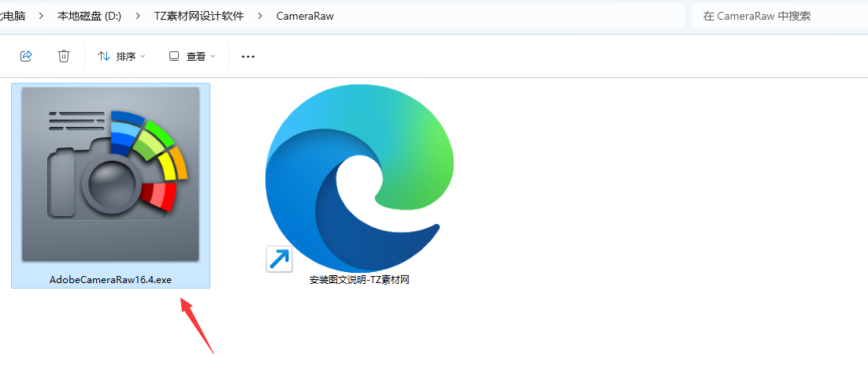Expand the chevron after TZ素材网设计软件
868x373 pixels.
tap(260, 16)
